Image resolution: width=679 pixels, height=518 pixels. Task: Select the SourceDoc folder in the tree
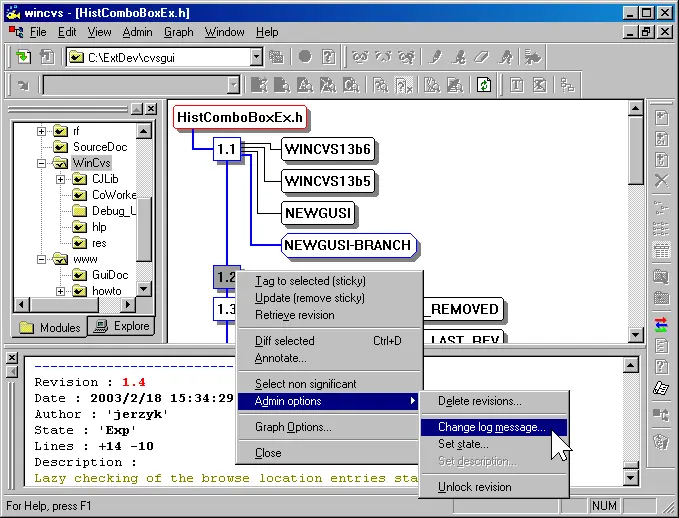point(100,147)
